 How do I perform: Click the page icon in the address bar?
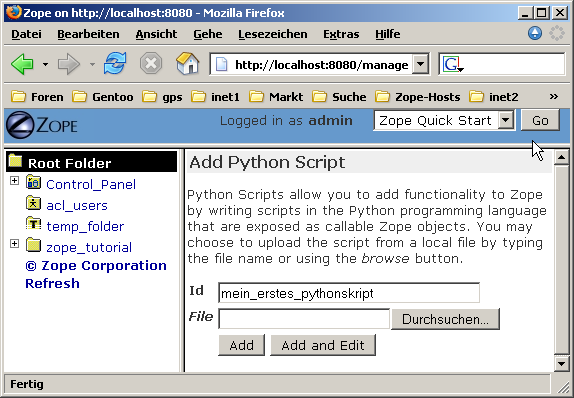coord(221,64)
